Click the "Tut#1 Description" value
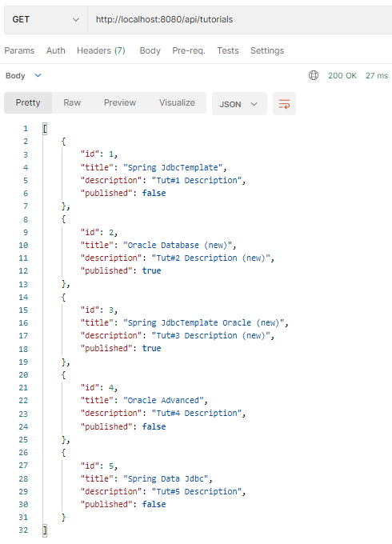This screenshot has width=392, height=544. 197,181
